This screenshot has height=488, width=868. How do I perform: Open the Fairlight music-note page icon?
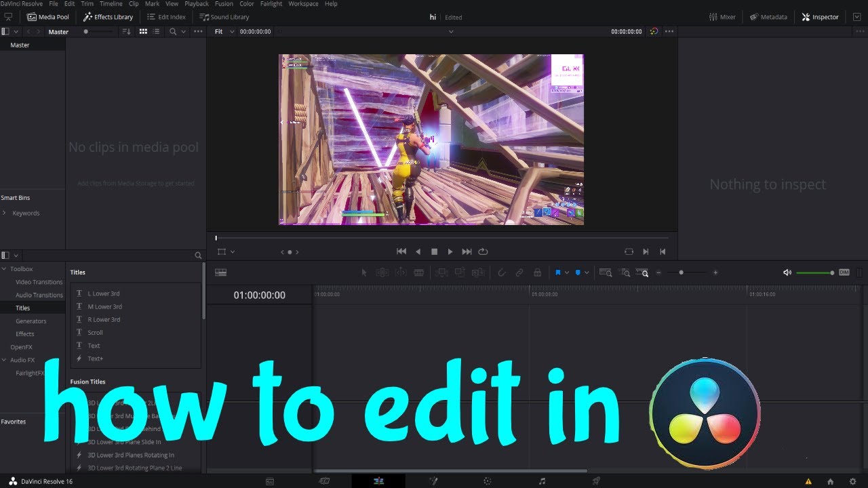[x=542, y=481]
